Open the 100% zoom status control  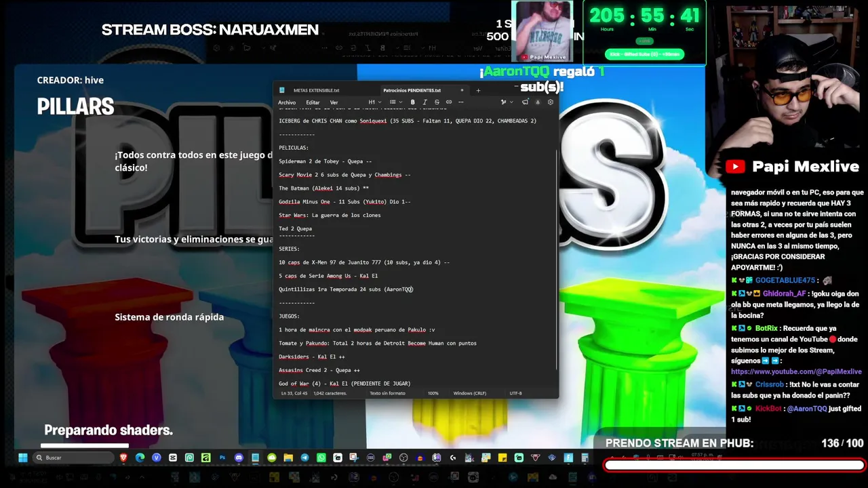tap(433, 393)
